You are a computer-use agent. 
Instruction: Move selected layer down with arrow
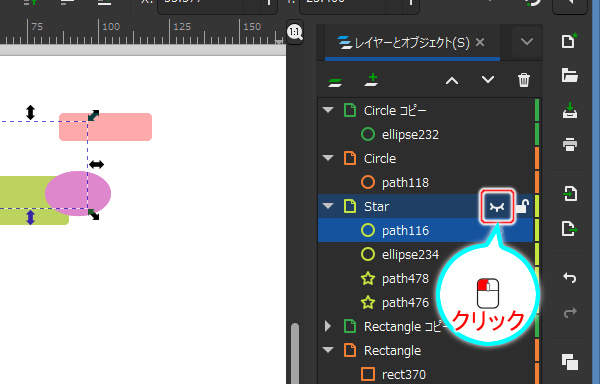click(x=488, y=80)
